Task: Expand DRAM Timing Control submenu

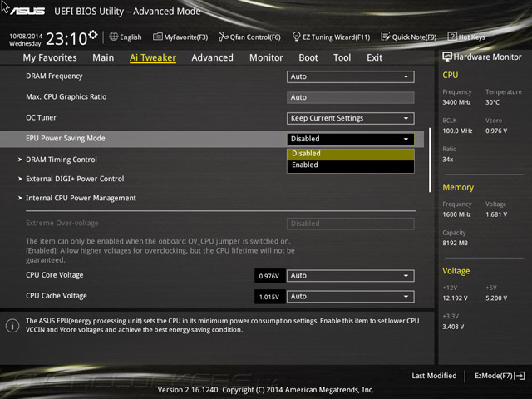Action: pos(62,160)
